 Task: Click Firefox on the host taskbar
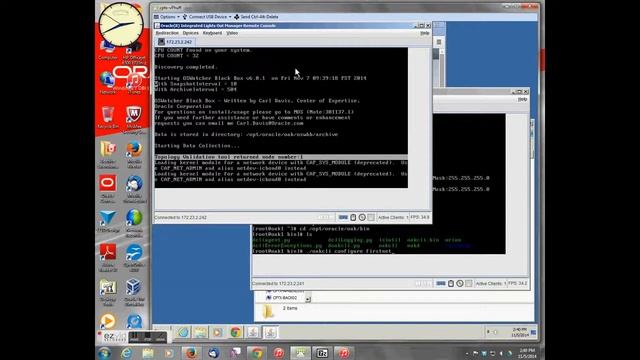(x=191, y=353)
